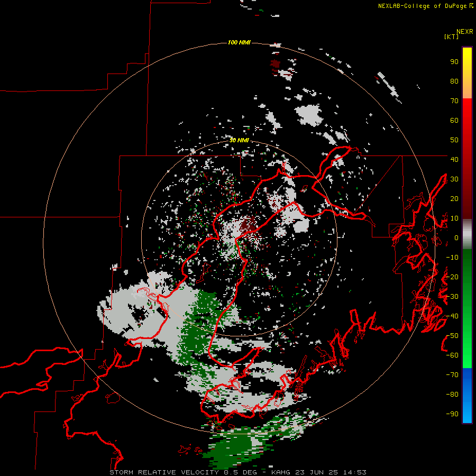Image resolution: width=476 pixels, height=476 pixels.
Task: Click the KAHG station identifier in caption
Action: (x=281, y=472)
